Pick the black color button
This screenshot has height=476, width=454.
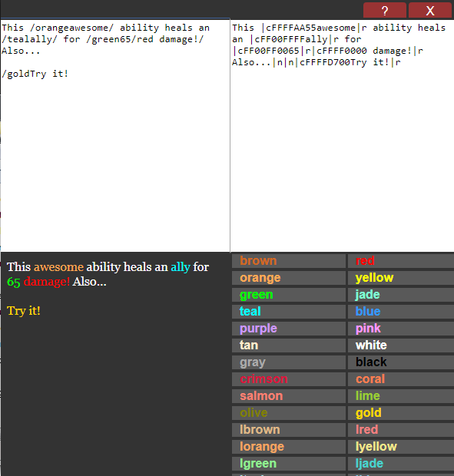401,362
